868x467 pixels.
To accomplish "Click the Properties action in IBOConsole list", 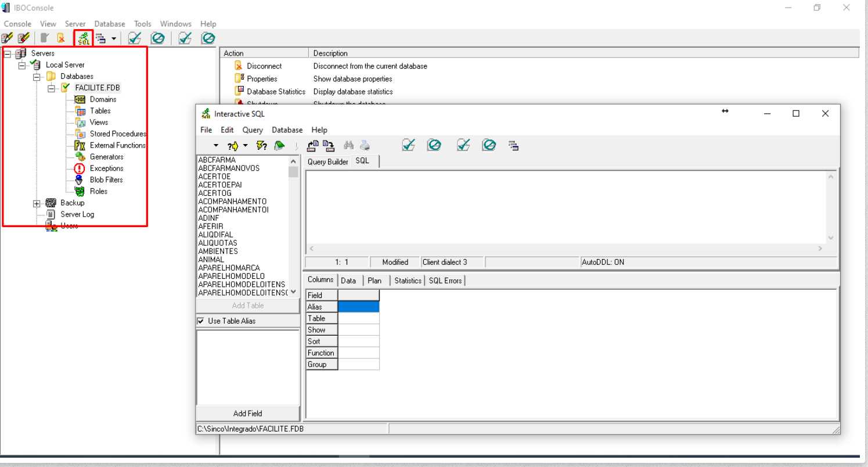I will (262, 79).
